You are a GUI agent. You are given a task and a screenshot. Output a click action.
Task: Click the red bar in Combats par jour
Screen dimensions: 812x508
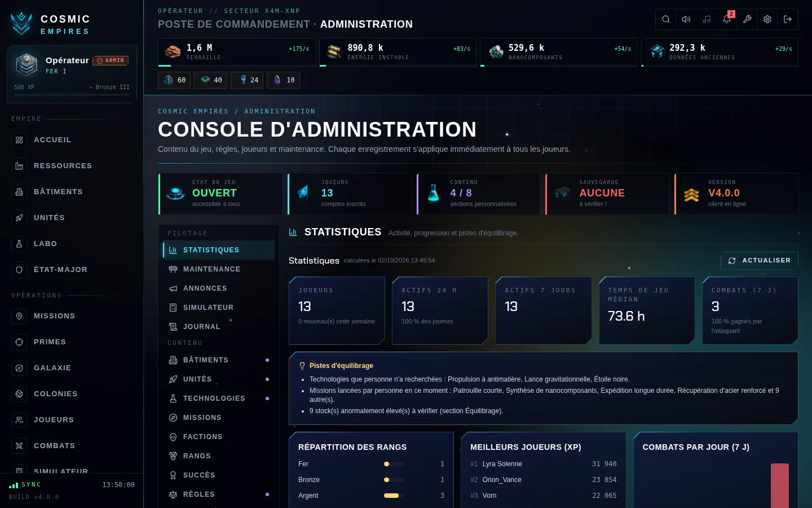click(780, 486)
